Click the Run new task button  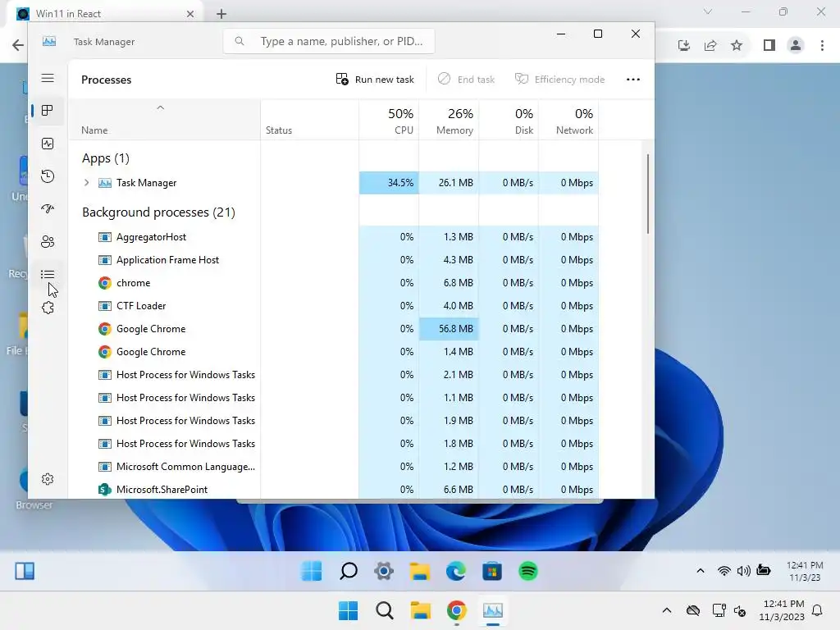pos(375,80)
